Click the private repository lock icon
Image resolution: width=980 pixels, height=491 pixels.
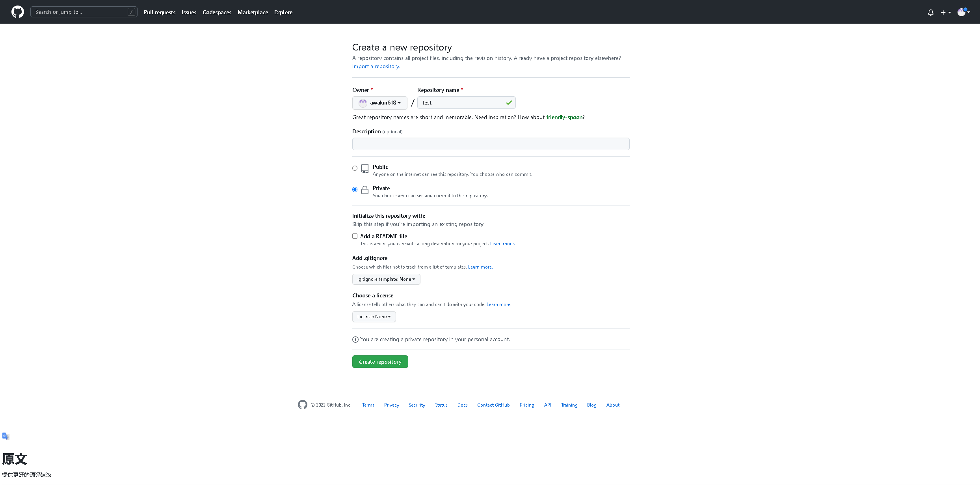pyautogui.click(x=365, y=190)
